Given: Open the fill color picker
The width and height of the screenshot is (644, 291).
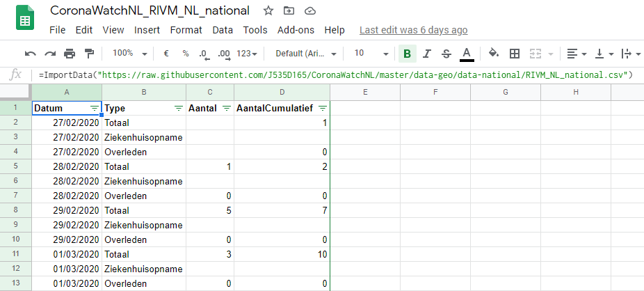Looking at the screenshot, I should tap(493, 53).
